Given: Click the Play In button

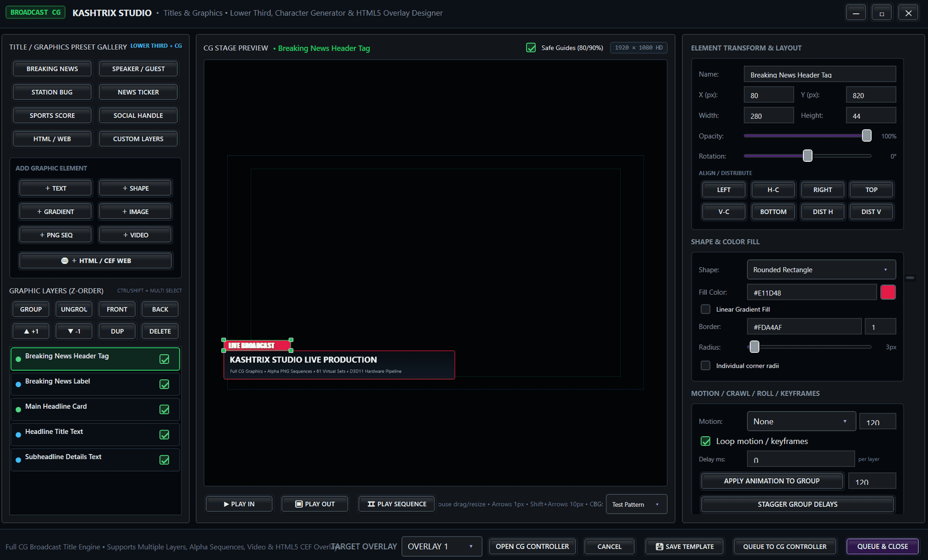Looking at the screenshot, I should click(239, 504).
